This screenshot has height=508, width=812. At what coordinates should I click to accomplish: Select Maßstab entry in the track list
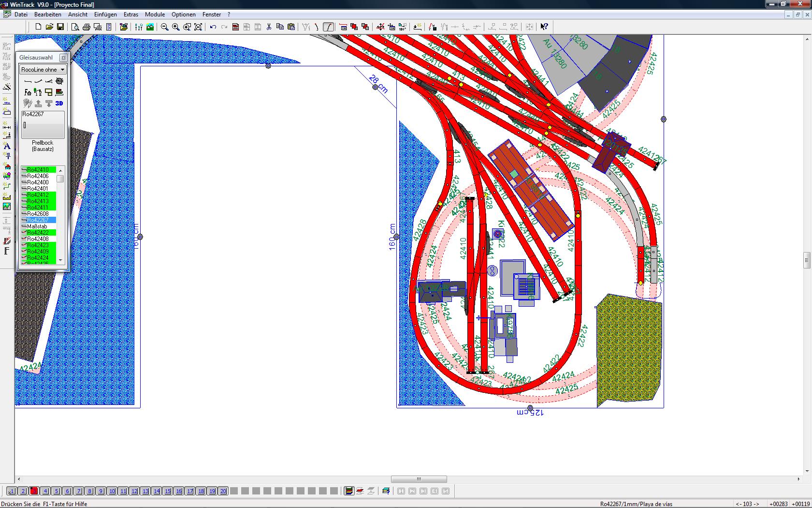coord(38,226)
